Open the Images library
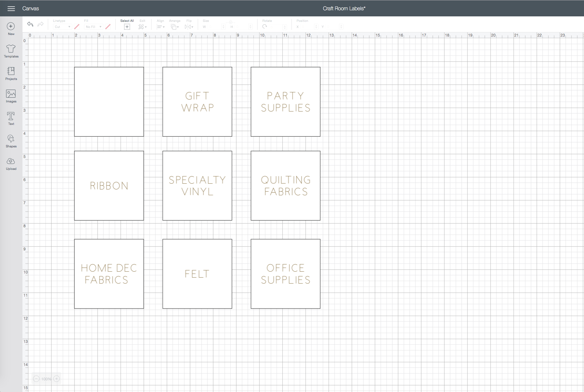Viewport: 584px width, 392px height. [x=11, y=94]
